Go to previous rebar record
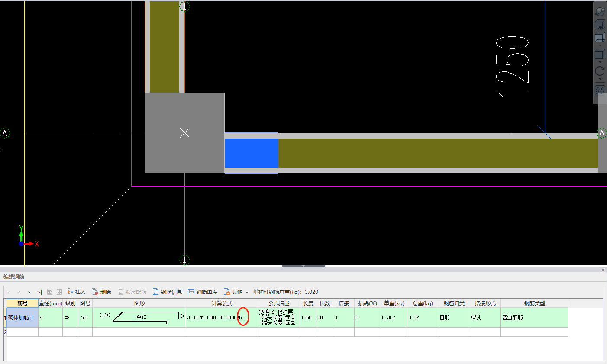 coord(19,292)
